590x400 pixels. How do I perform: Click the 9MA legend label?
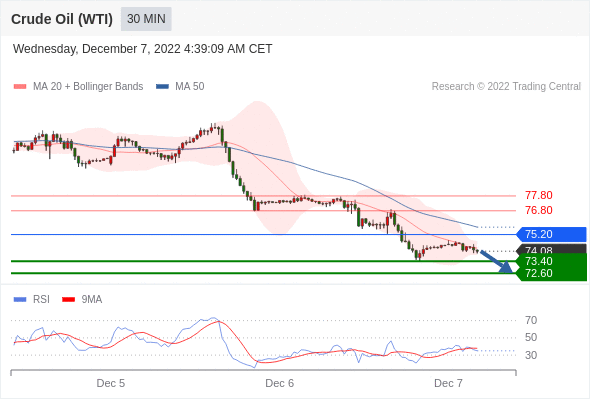pos(92,300)
